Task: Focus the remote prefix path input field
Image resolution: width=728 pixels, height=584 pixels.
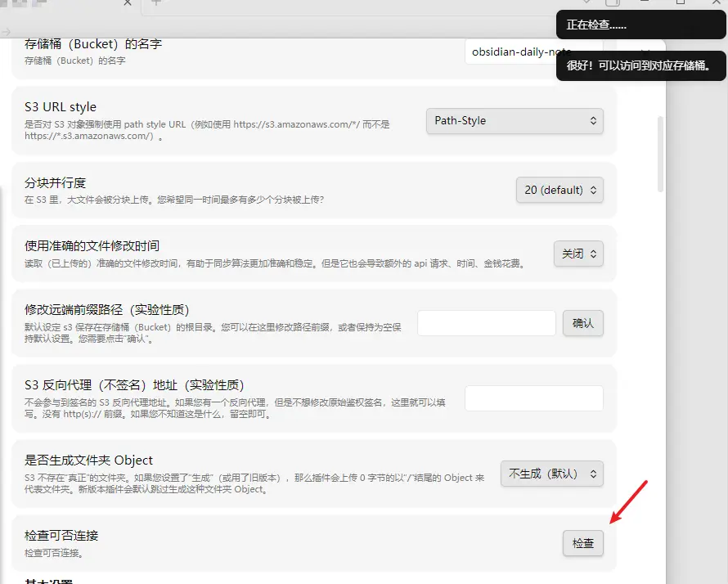Action: click(x=487, y=322)
